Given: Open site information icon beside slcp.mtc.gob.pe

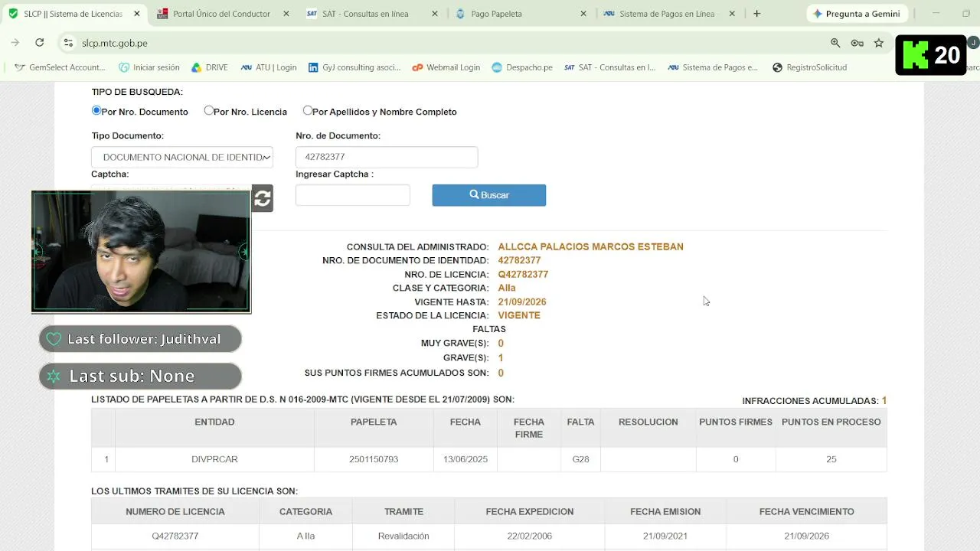Looking at the screenshot, I should [x=69, y=43].
